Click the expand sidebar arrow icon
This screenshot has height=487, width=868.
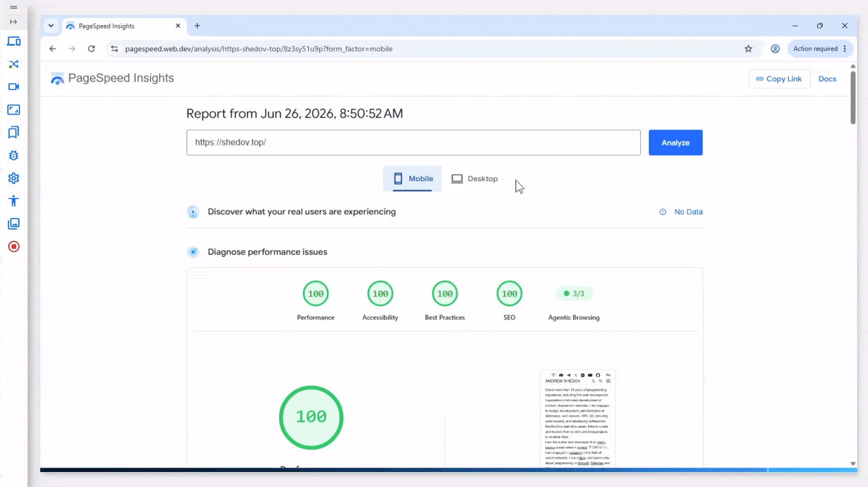click(x=14, y=22)
